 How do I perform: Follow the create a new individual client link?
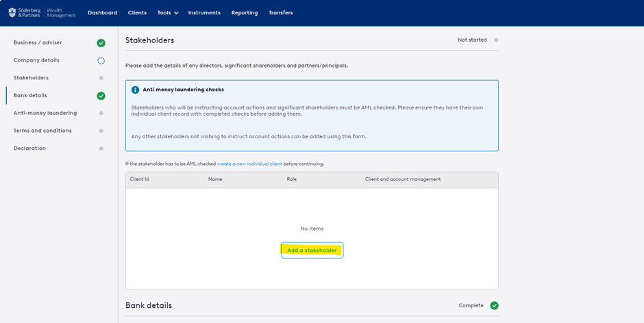pos(249,164)
